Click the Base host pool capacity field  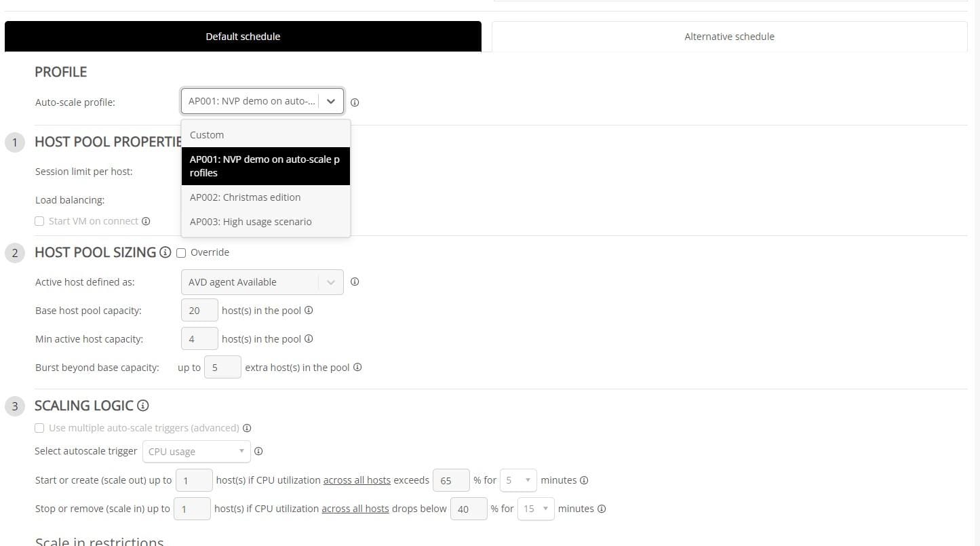(199, 311)
